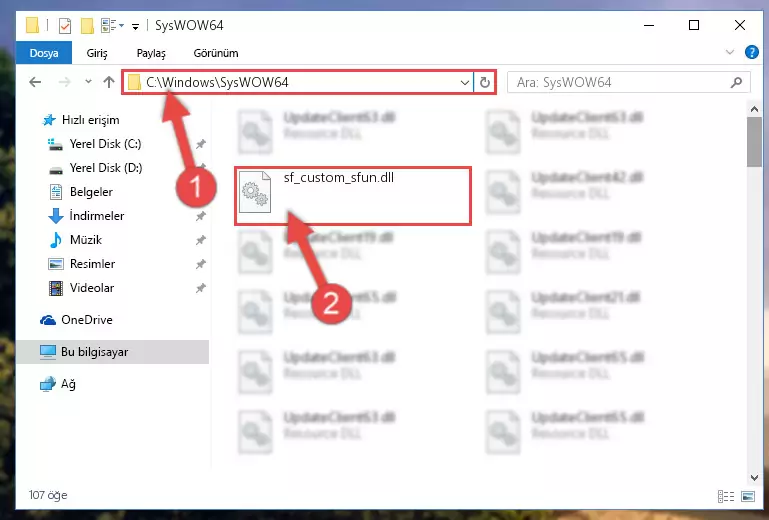This screenshot has width=769, height=520.
Task: Open the blue Help question mark icon
Action: pyautogui.click(x=751, y=52)
